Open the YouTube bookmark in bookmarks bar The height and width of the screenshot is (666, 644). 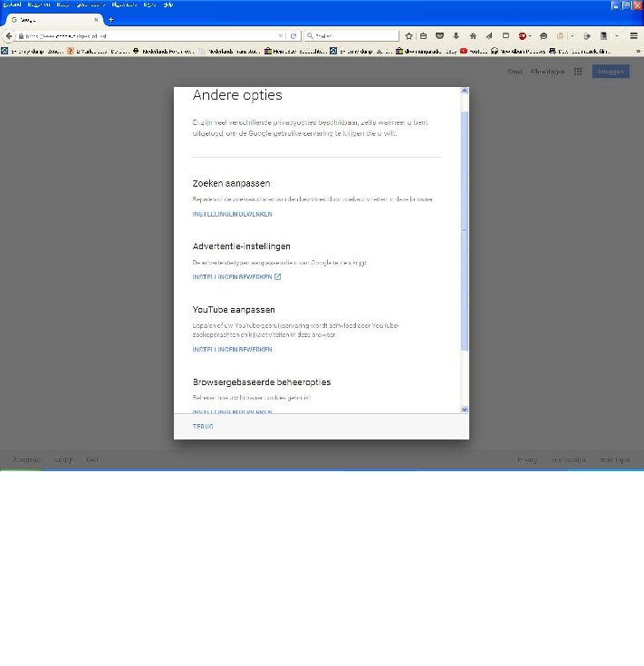[475, 51]
